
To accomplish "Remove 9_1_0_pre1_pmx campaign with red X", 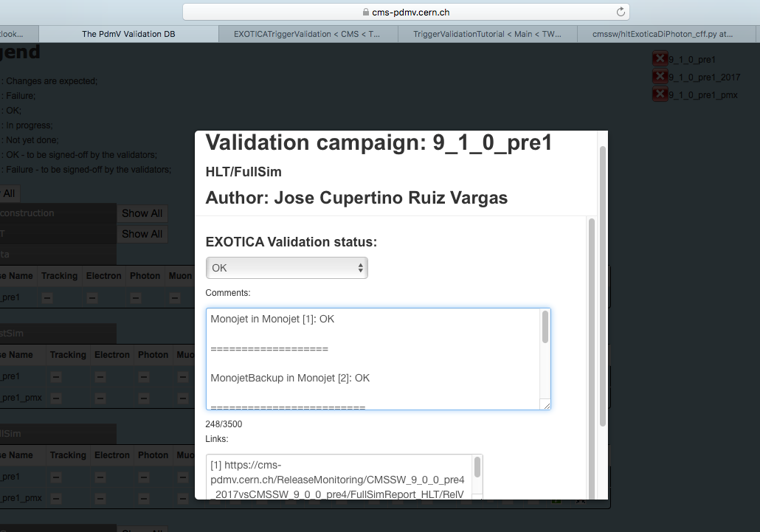I will [660, 94].
